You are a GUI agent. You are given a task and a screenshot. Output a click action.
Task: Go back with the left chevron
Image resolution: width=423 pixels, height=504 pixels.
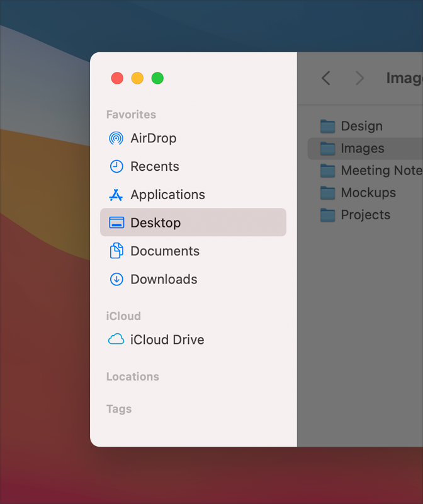326,78
